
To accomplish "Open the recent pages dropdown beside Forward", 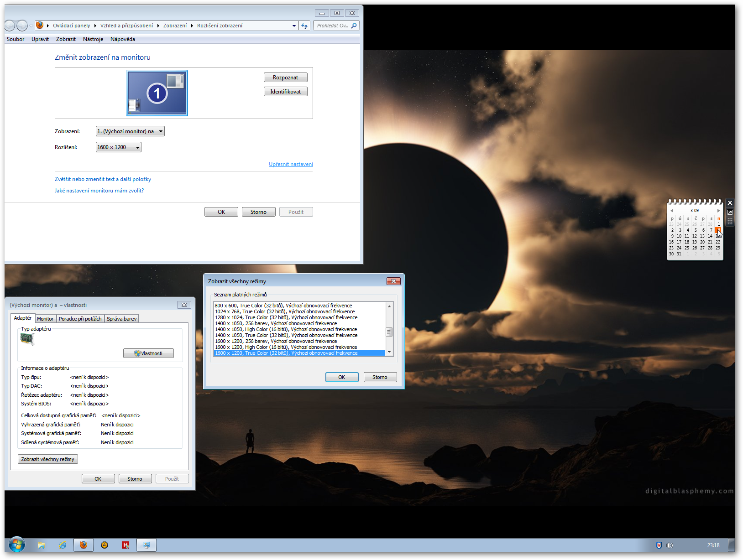I will (x=31, y=26).
